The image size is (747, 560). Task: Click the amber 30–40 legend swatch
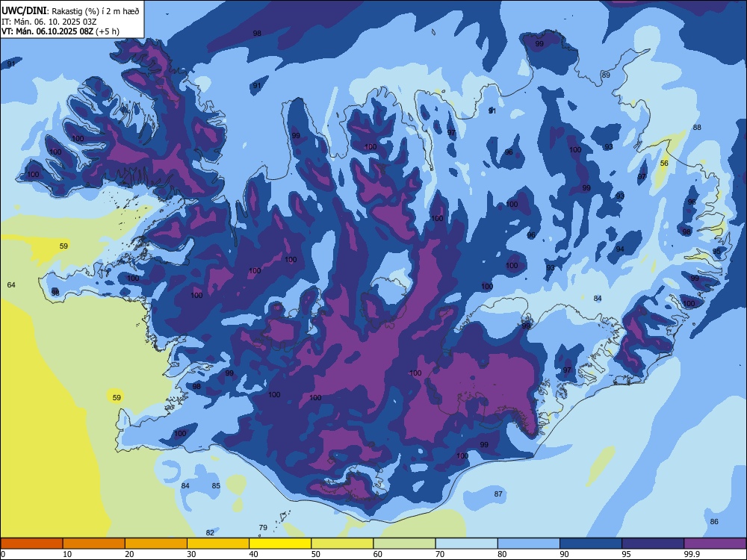pyautogui.click(x=218, y=544)
